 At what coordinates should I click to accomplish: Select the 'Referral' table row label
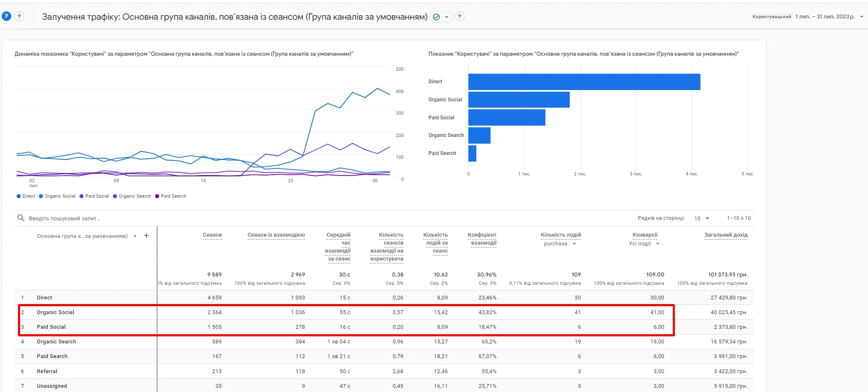tap(47, 371)
